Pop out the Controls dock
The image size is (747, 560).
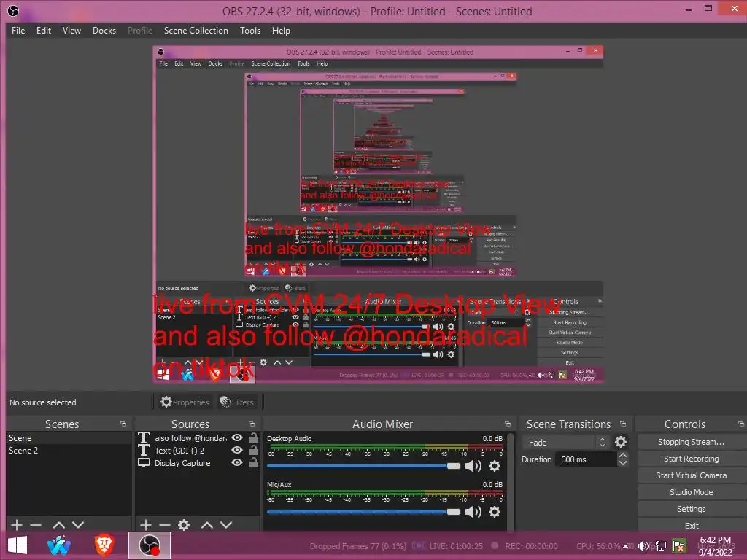pyautogui.click(x=741, y=424)
